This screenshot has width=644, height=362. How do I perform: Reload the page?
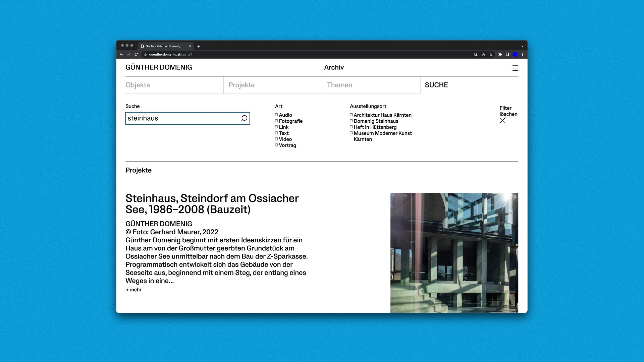click(x=136, y=55)
